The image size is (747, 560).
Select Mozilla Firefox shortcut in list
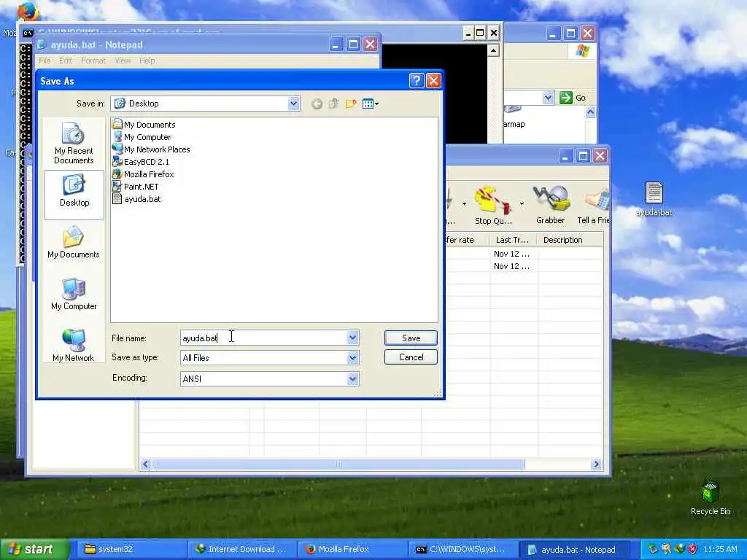[143, 174]
